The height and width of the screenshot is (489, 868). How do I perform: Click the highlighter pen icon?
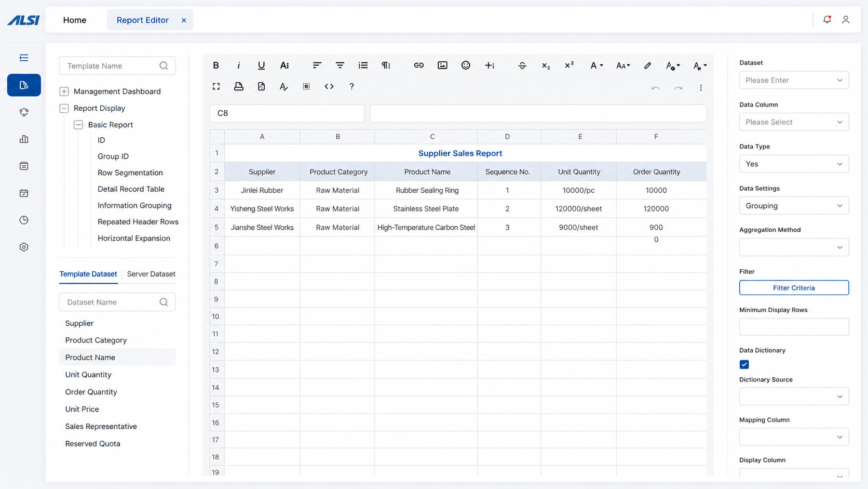tap(647, 65)
